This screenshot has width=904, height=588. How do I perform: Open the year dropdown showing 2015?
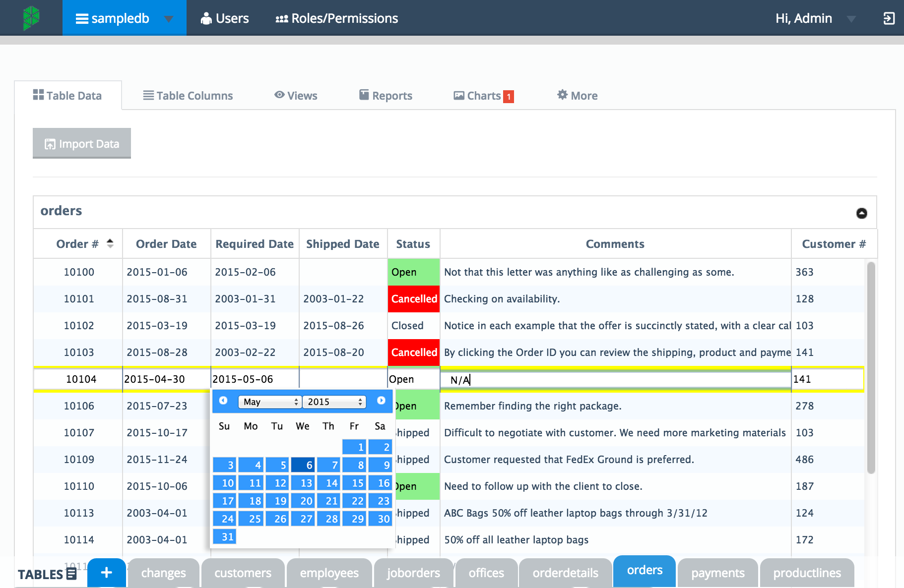pos(334,402)
